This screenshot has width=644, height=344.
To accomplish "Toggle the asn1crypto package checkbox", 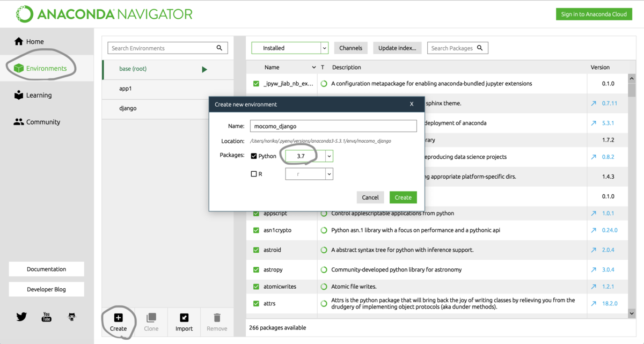I will [x=256, y=230].
